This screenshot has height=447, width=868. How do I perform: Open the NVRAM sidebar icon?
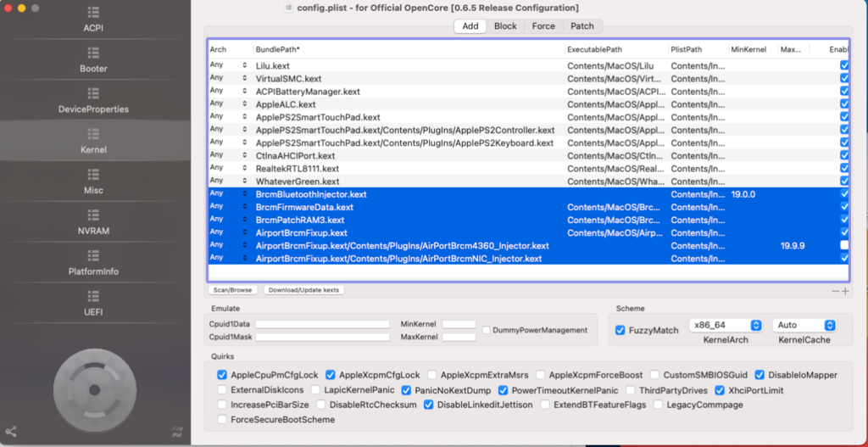click(x=93, y=216)
